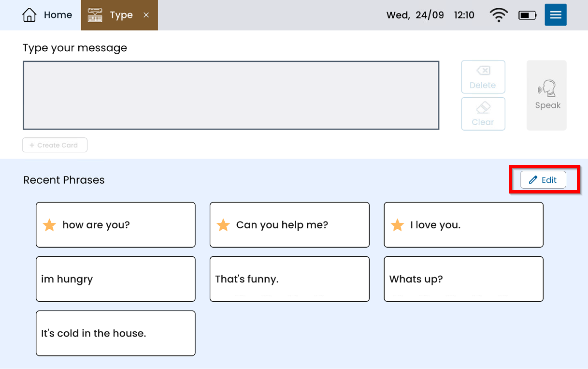
Task: Tap 'It's cold in the house.' phrase
Action: point(115,333)
